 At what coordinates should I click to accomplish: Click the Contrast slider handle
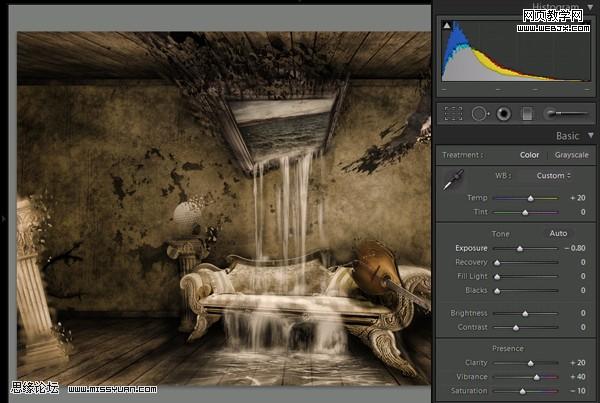pos(516,328)
